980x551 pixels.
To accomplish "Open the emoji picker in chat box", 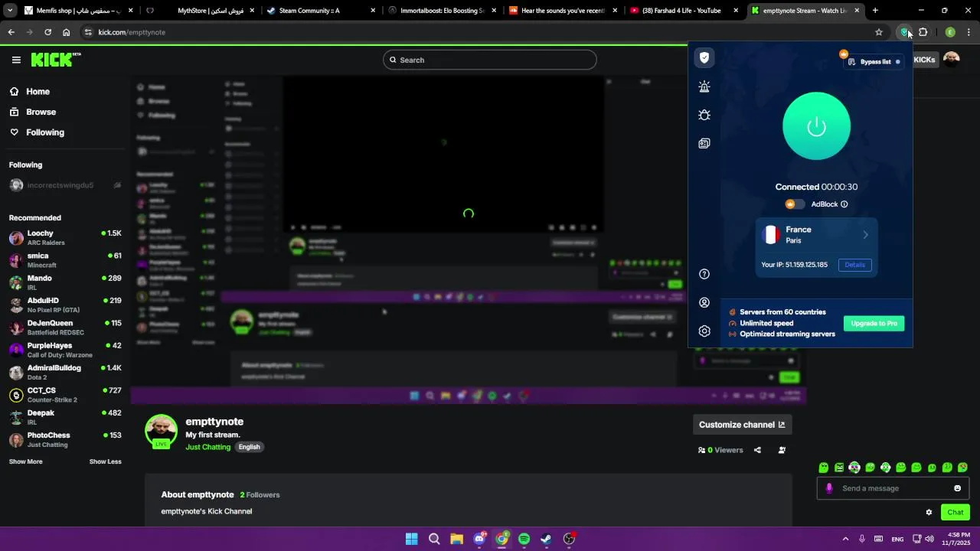I will [x=957, y=488].
